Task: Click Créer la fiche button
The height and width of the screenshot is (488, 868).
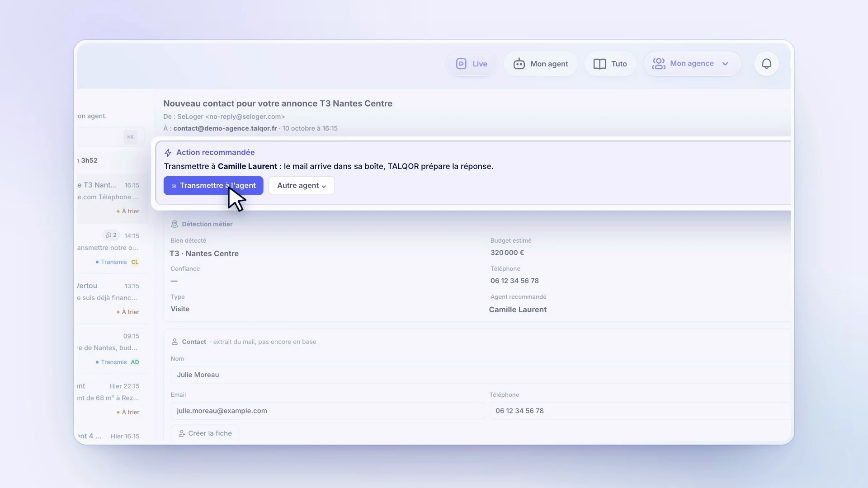Action: pos(205,433)
